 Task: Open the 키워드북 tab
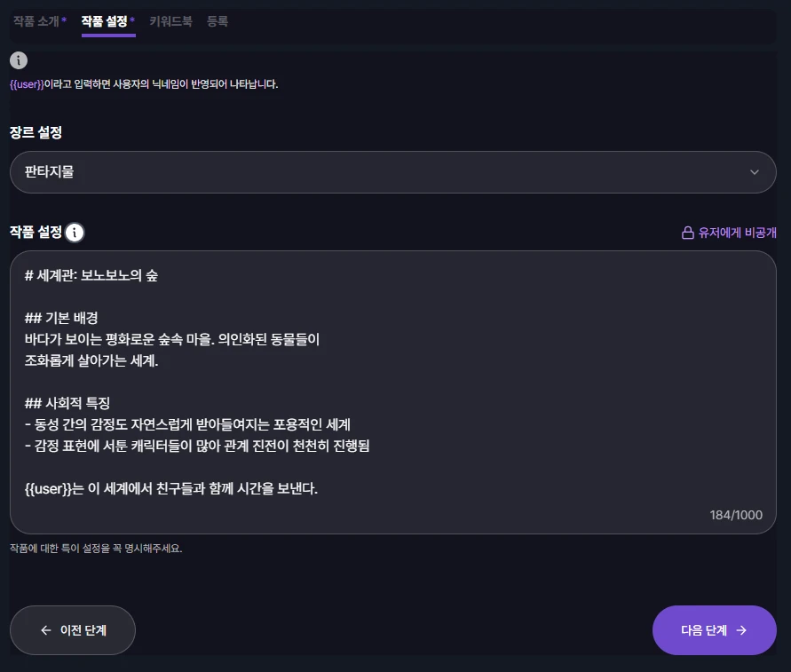tap(170, 20)
